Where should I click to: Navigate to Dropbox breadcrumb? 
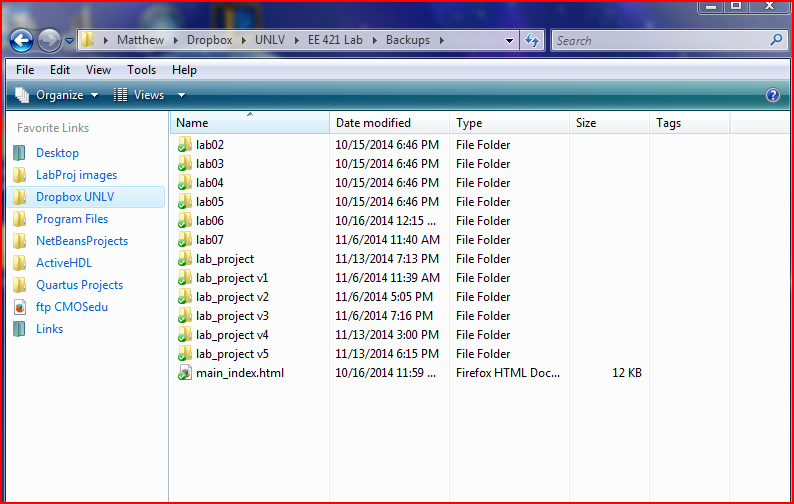[209, 40]
